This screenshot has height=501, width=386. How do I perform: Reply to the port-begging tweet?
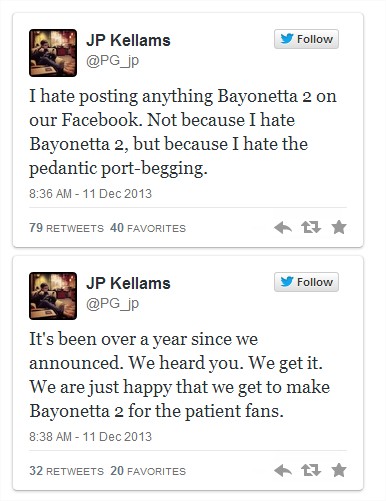click(x=283, y=228)
